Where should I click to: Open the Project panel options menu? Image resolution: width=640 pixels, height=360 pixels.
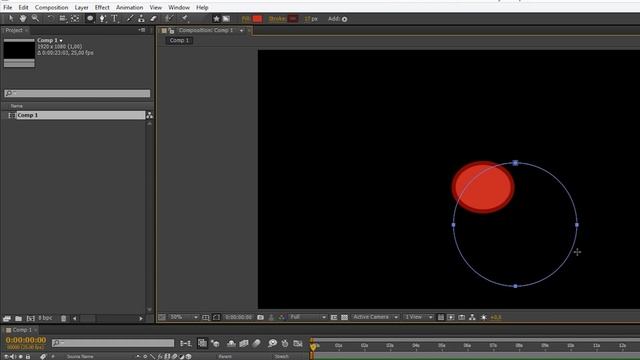(142, 30)
